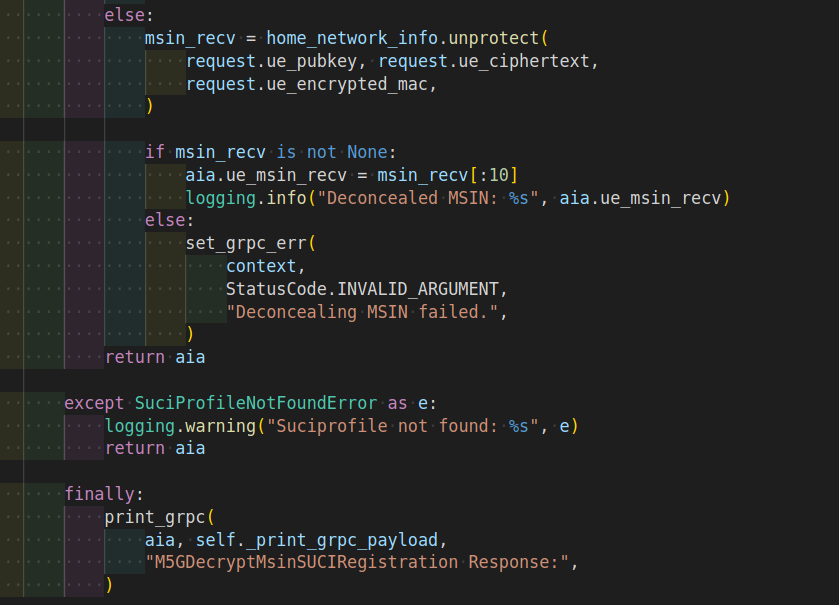This screenshot has height=605, width=839.
Task: Click the logging.info call
Action: pos(246,198)
